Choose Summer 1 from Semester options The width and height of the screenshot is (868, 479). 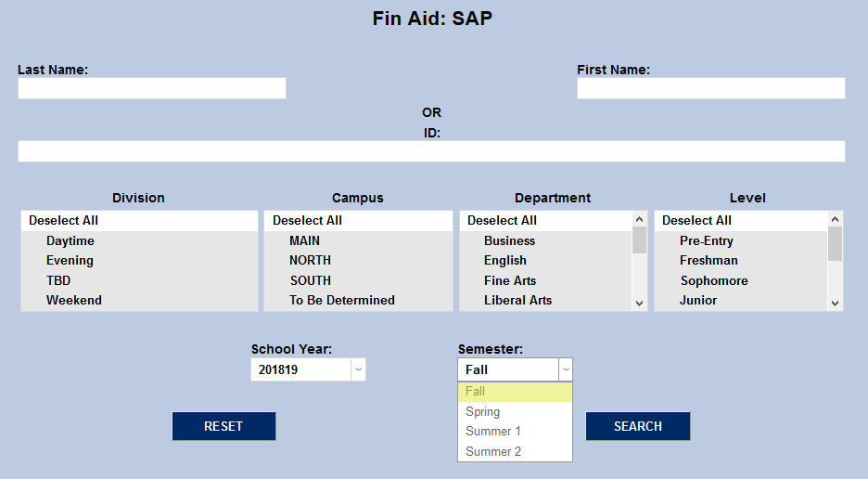[x=515, y=432]
